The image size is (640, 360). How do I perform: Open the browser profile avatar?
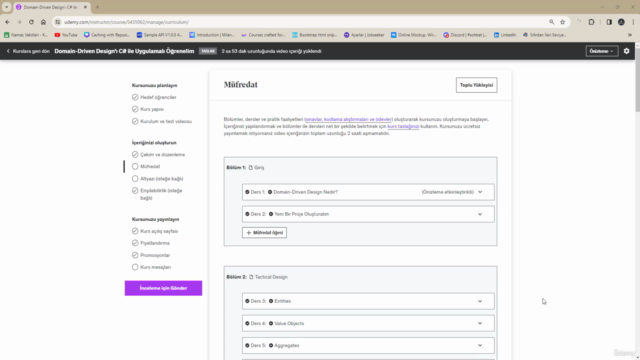point(621,22)
